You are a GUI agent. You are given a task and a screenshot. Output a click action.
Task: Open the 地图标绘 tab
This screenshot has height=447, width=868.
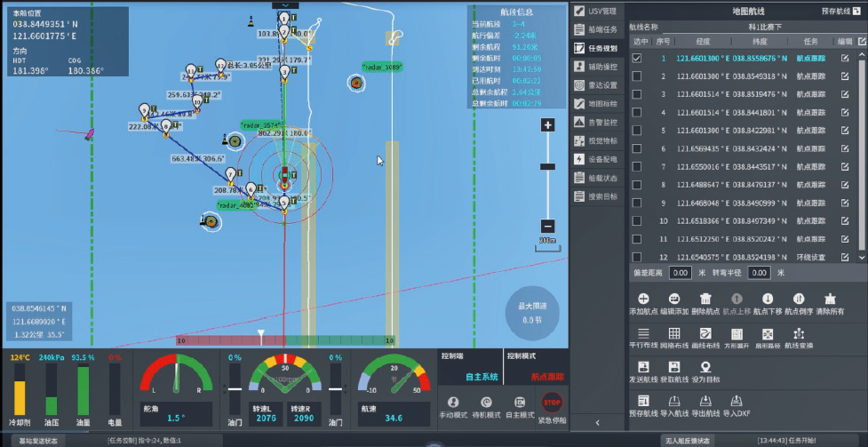[x=597, y=104]
